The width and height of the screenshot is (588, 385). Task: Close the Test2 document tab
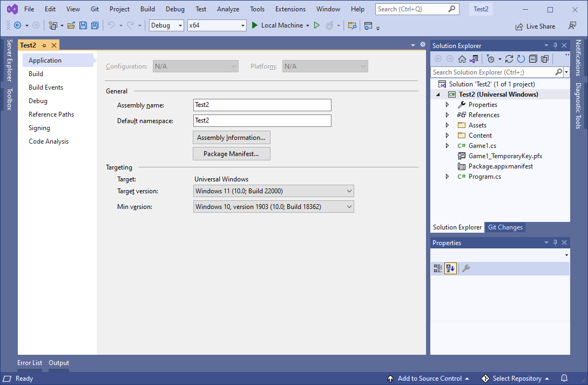coord(54,45)
